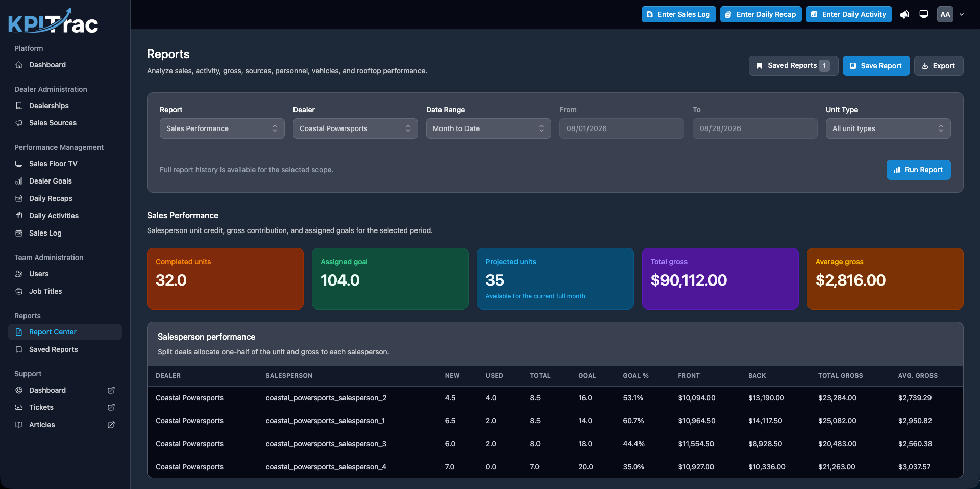Open the AA user avatar menu
Screen dimensions: 980x489
pos(945,14)
